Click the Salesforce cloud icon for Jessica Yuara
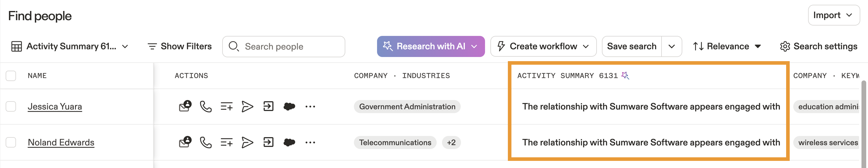Screen dimensions: 868x168 point(289,107)
